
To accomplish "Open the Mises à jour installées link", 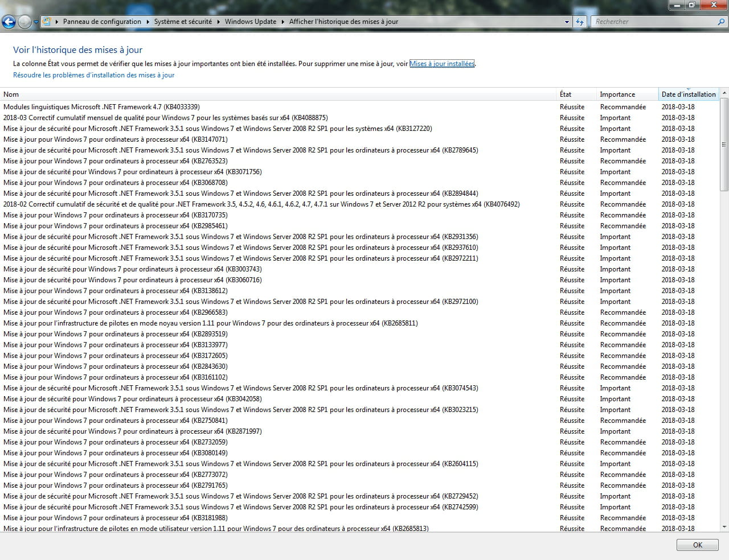I will click(442, 64).
